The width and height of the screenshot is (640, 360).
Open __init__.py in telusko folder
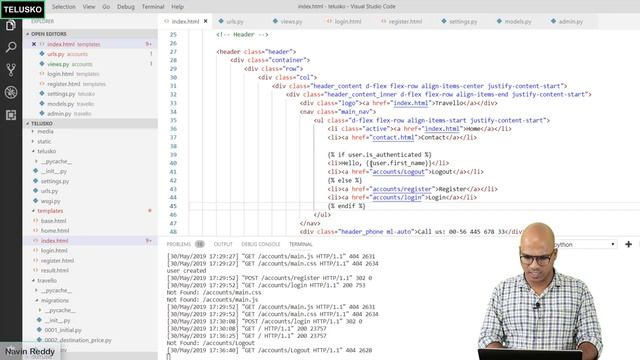(53, 171)
